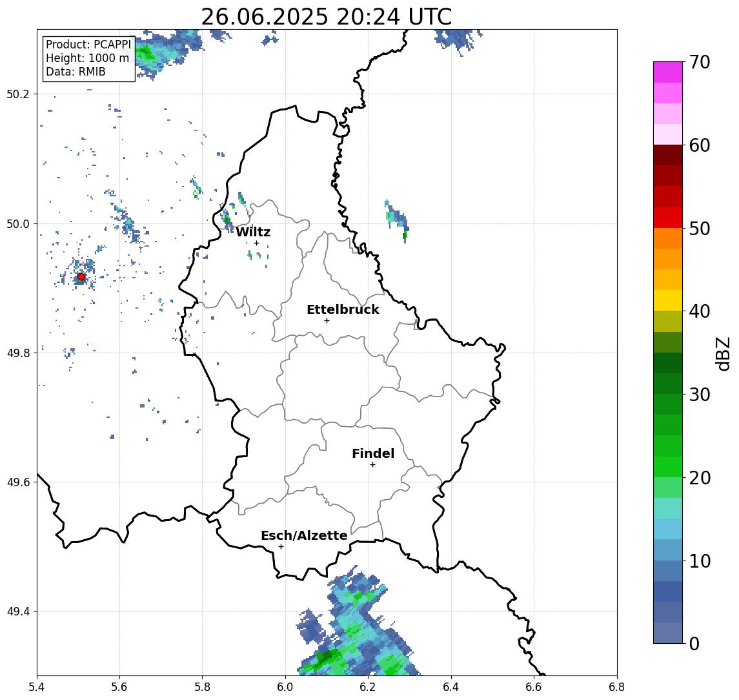Click the magenta top colorbar swatch
Screen dimensions: 739x700
(668, 72)
